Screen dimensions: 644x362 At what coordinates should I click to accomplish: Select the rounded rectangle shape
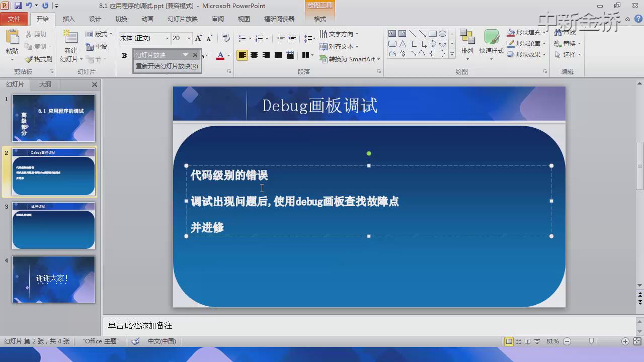click(392, 44)
